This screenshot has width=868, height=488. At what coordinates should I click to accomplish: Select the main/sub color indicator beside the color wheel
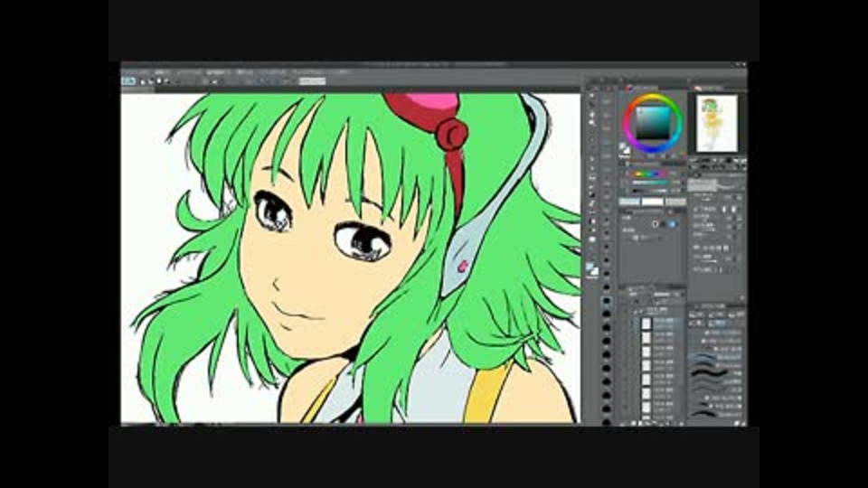625,149
